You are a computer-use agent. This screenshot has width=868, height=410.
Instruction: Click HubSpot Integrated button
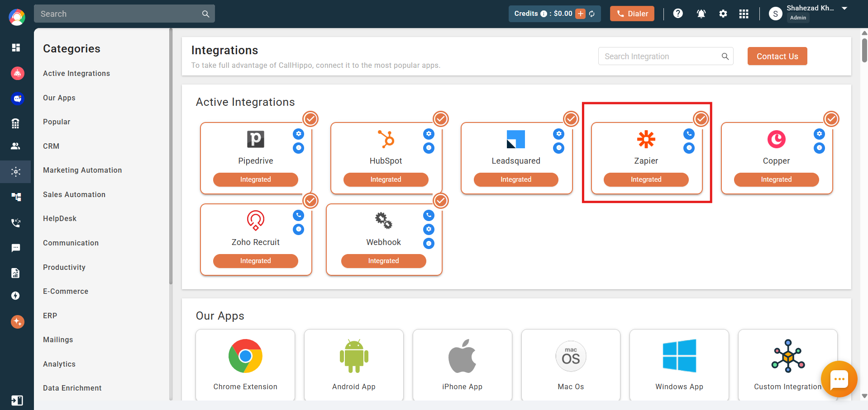tap(386, 179)
